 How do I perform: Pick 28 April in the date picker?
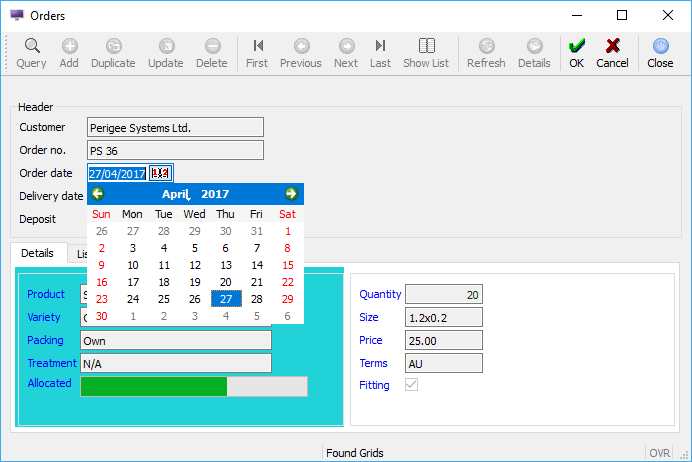[x=256, y=299]
